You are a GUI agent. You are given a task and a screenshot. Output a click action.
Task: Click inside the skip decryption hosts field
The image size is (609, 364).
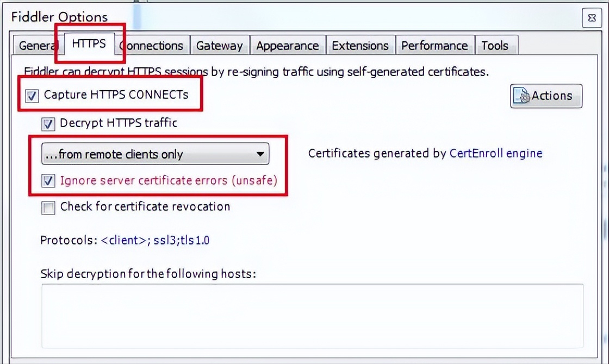point(312,316)
